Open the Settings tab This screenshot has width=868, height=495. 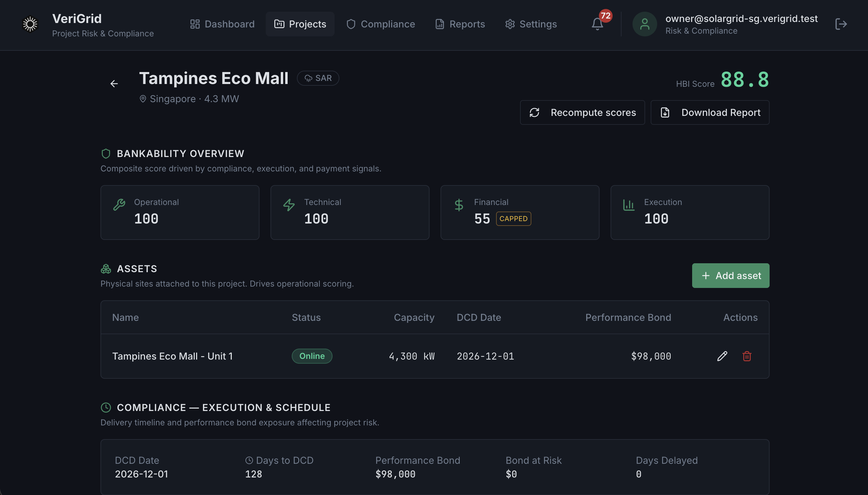tap(531, 24)
